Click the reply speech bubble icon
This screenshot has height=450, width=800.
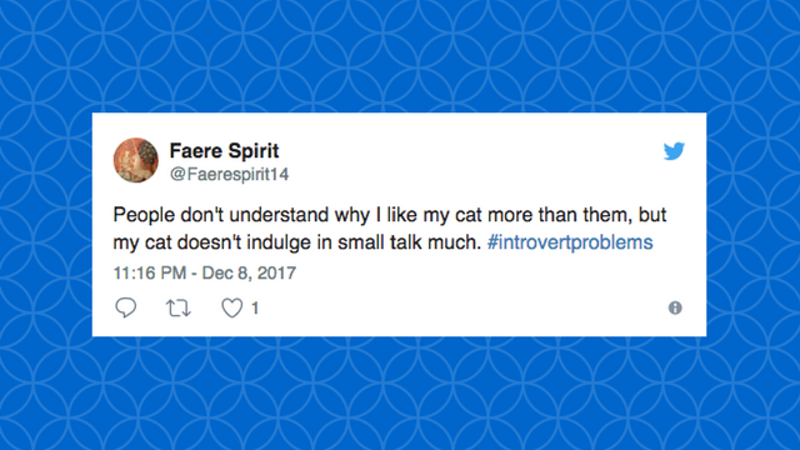[x=126, y=308]
